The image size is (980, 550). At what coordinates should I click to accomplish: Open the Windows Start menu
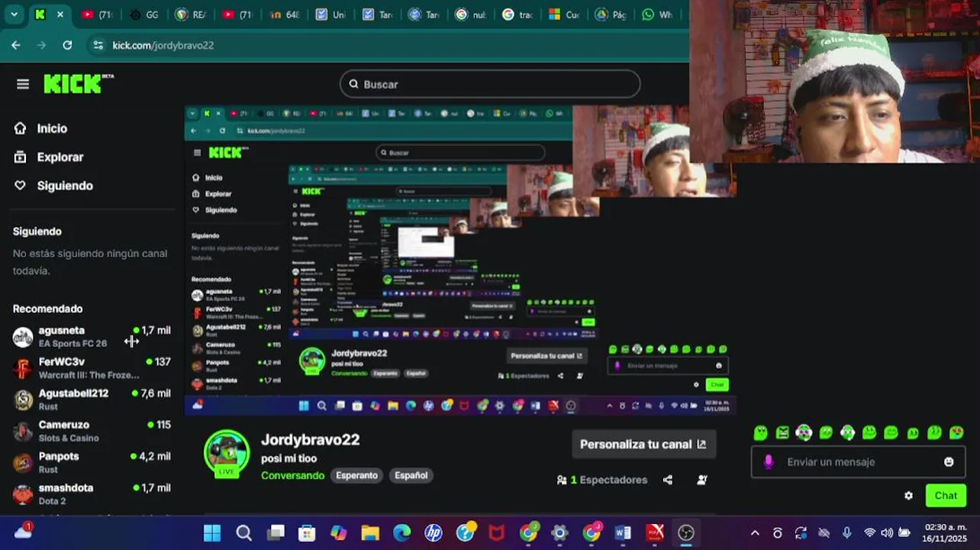pos(212,532)
